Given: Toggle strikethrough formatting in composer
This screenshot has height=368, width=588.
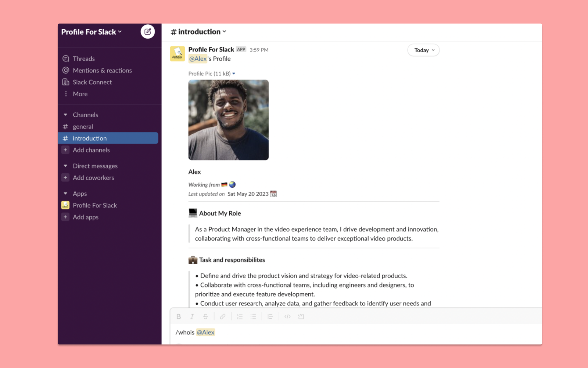Looking at the screenshot, I should (x=205, y=316).
